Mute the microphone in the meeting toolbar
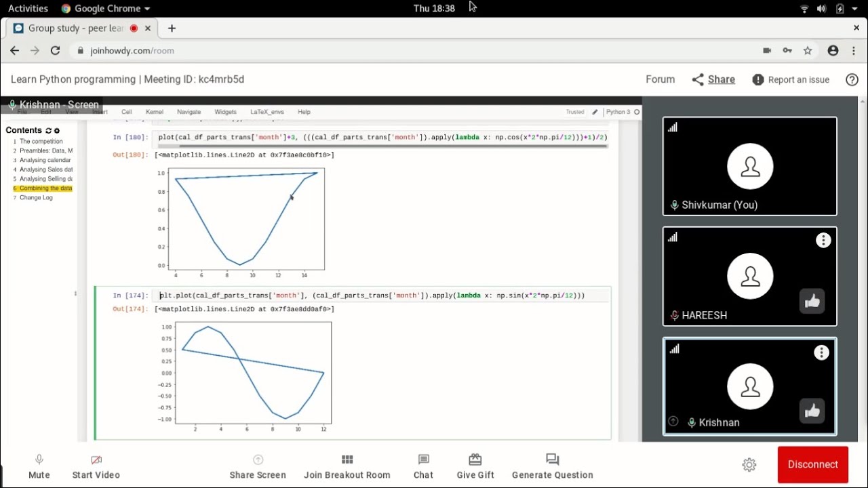 pos(39,466)
